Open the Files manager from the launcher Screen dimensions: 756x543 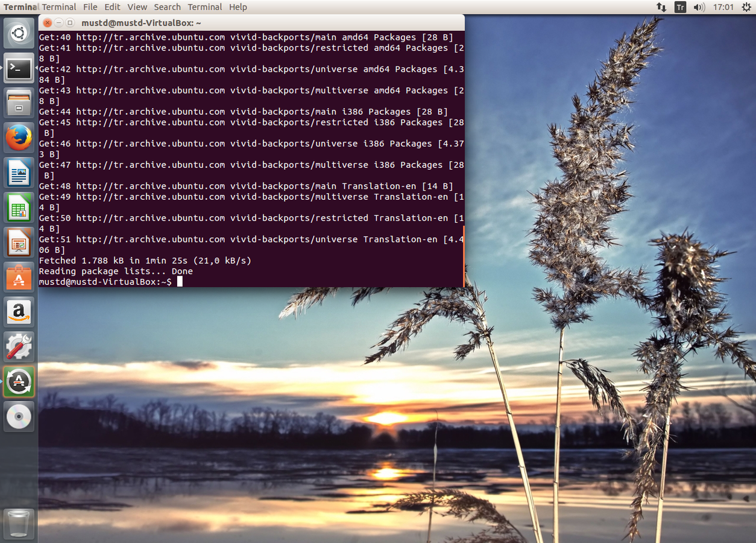(19, 103)
